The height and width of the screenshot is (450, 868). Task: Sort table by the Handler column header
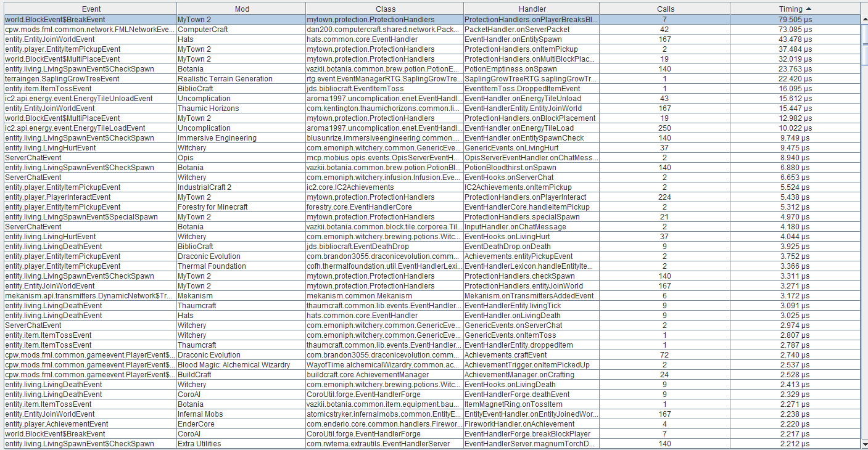[x=532, y=9]
